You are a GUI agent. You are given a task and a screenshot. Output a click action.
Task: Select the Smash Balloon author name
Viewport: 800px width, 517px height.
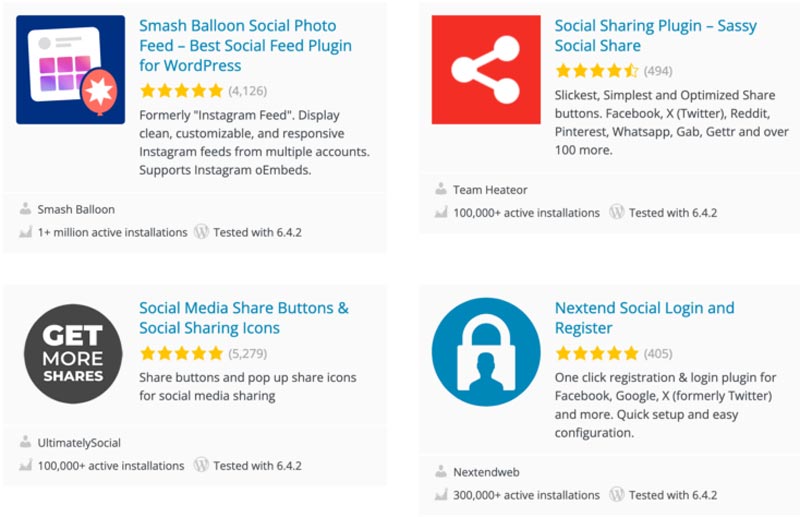[x=76, y=210]
